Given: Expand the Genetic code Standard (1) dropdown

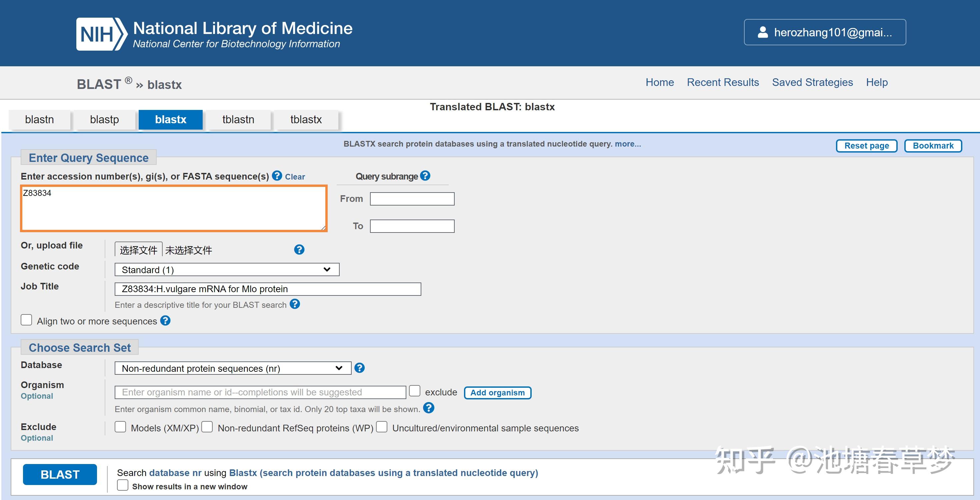Looking at the screenshot, I should (x=226, y=269).
